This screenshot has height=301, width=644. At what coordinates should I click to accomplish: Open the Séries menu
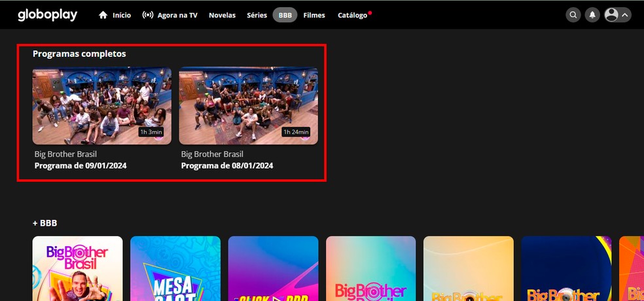(x=257, y=15)
